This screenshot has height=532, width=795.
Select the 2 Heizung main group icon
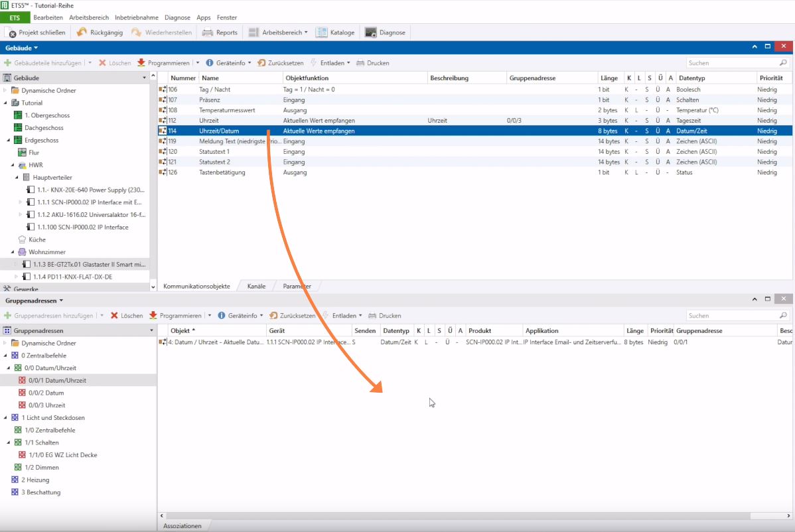(15, 480)
